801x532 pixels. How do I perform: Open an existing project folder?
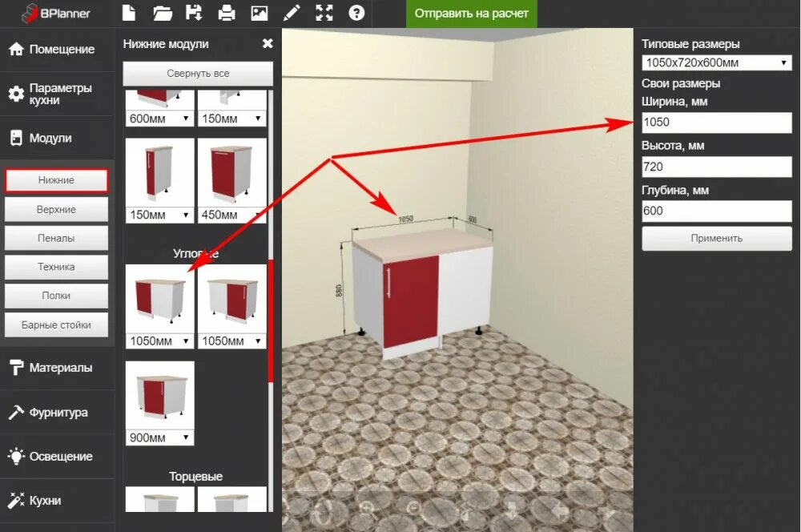click(x=163, y=13)
